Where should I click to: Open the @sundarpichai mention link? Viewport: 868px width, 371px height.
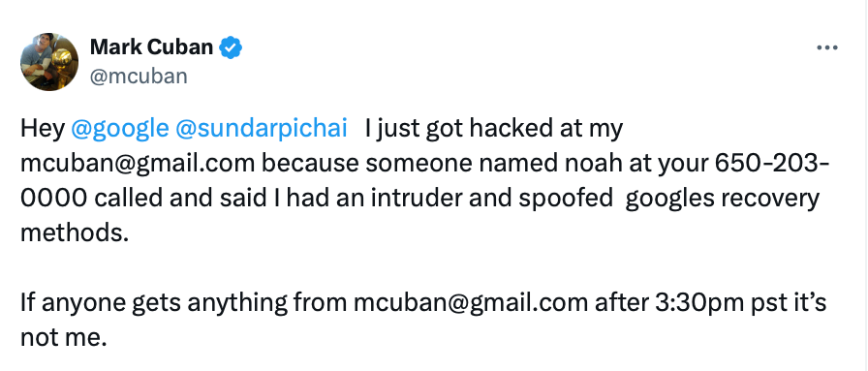pos(261,129)
